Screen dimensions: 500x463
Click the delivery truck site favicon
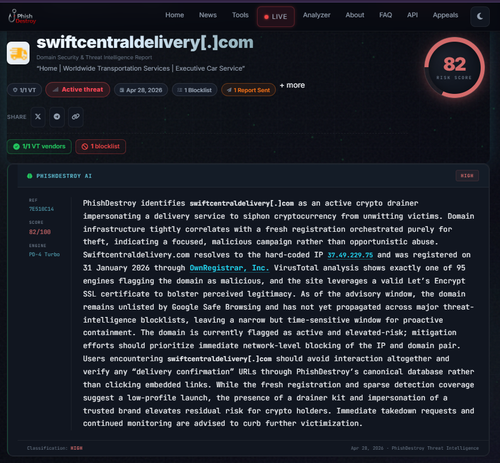click(x=18, y=53)
